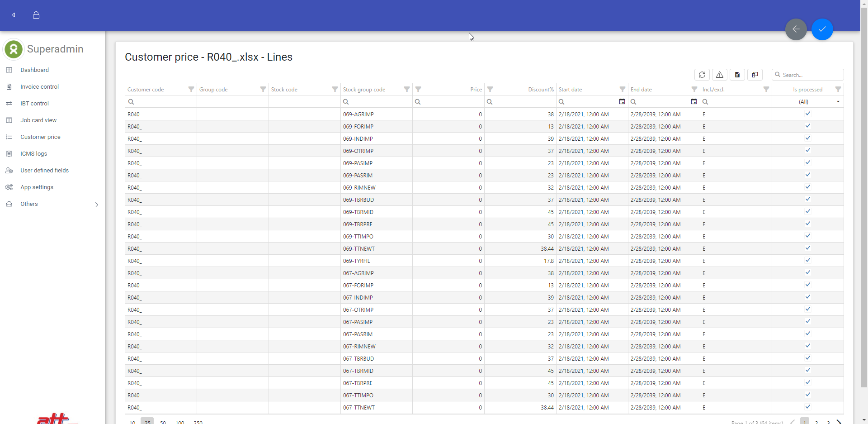
Task: Click the lock icon in header
Action: pyautogui.click(x=36, y=15)
